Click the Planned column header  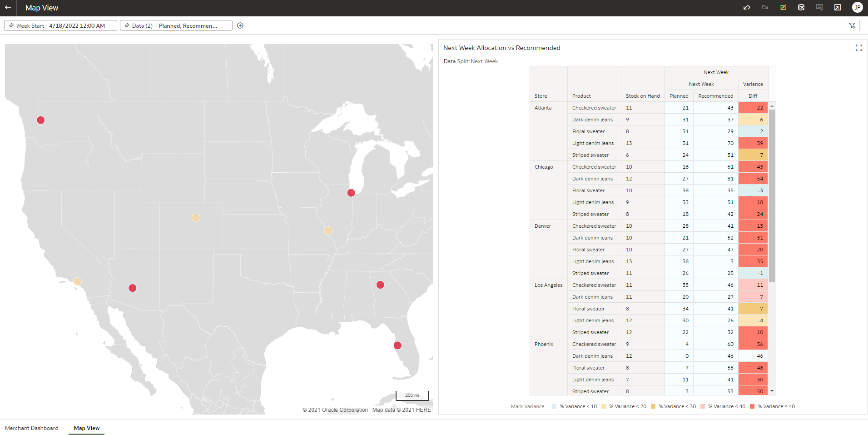[679, 96]
